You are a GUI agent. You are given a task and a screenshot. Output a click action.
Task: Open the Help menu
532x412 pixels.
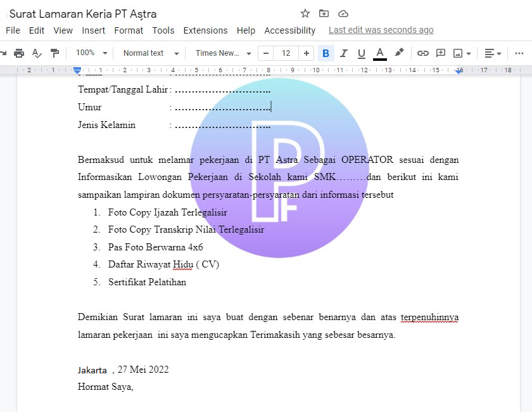tap(246, 30)
